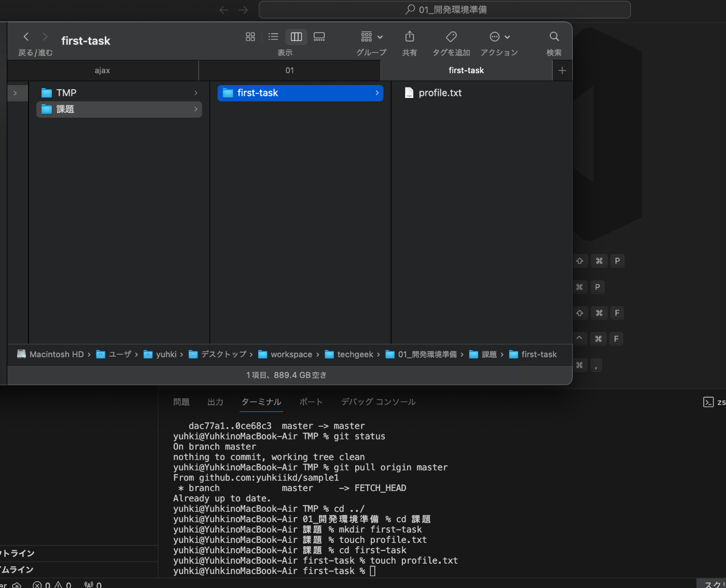Click the chevron on the first-task row

pyautogui.click(x=377, y=93)
